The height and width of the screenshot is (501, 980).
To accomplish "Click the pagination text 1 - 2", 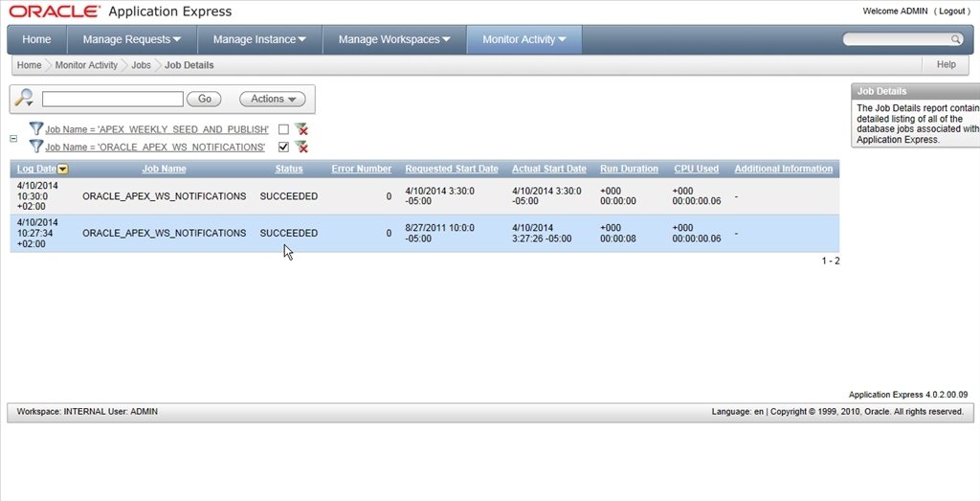I will (831, 261).
